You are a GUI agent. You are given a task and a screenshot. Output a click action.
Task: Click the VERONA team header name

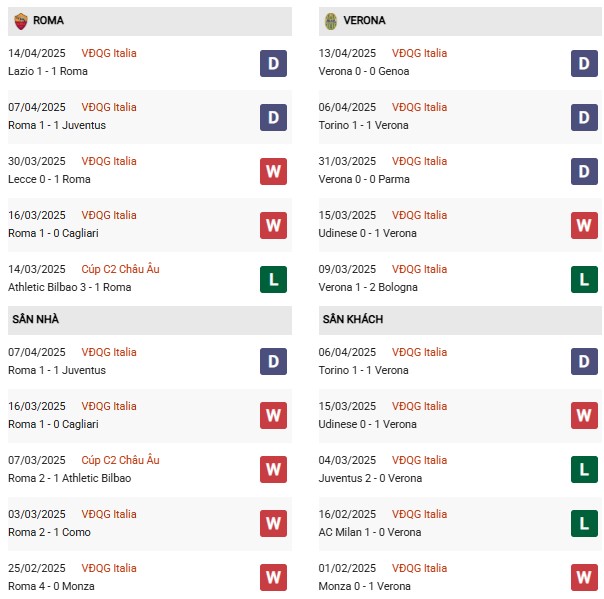367,20
